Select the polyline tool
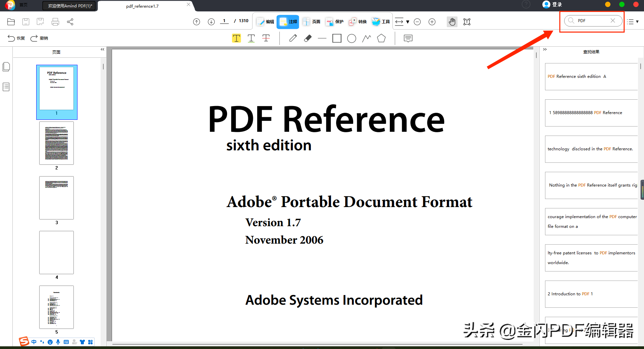Image resolution: width=644 pixels, height=349 pixels. (367, 38)
